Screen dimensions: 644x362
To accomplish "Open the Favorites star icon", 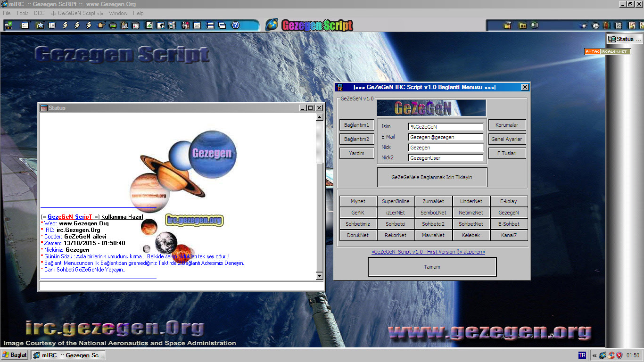I will click(x=40, y=25).
